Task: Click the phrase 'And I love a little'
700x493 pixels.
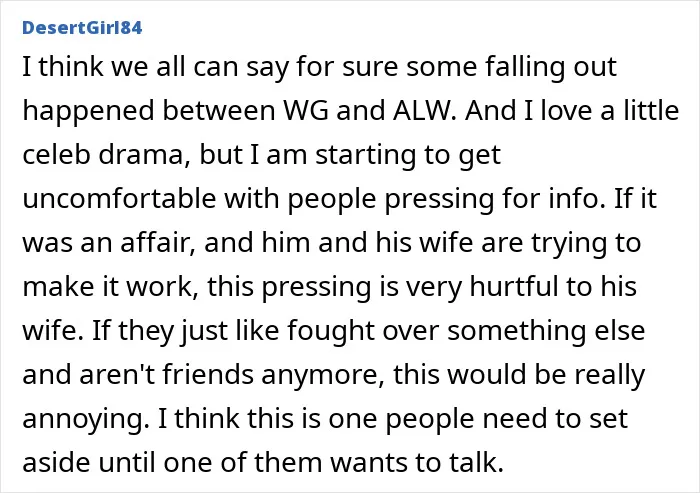Action: click(572, 111)
